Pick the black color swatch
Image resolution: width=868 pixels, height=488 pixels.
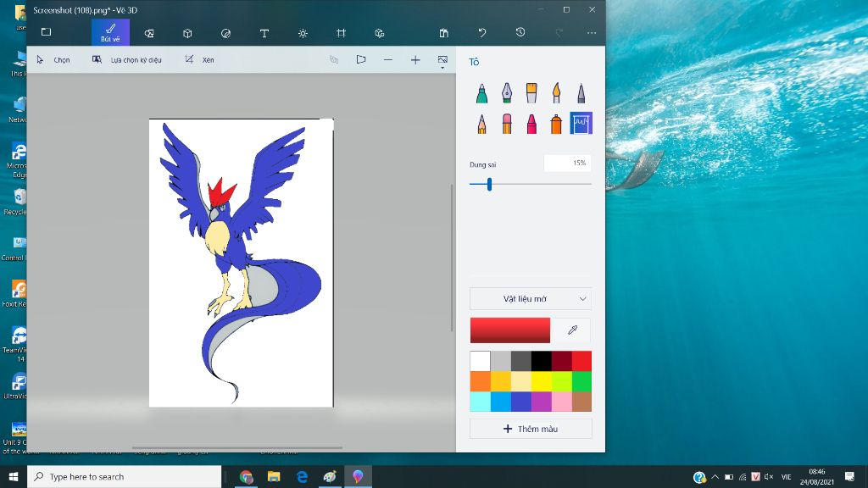(x=542, y=361)
